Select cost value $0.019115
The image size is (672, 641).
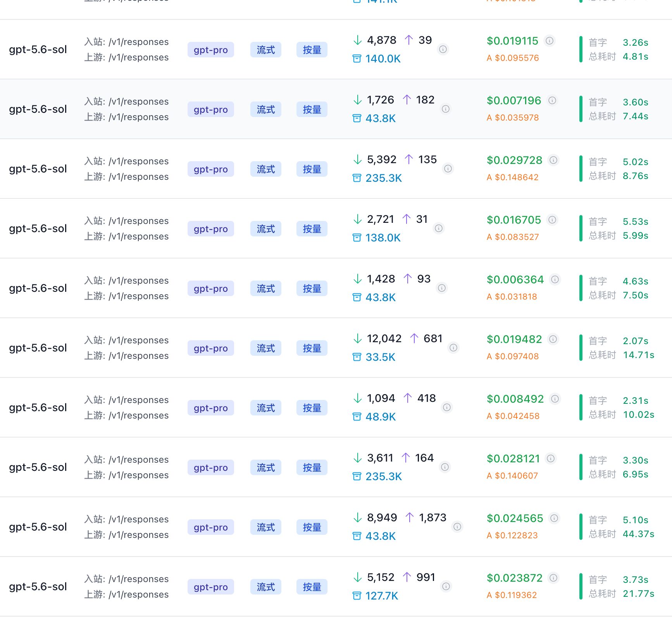513,41
